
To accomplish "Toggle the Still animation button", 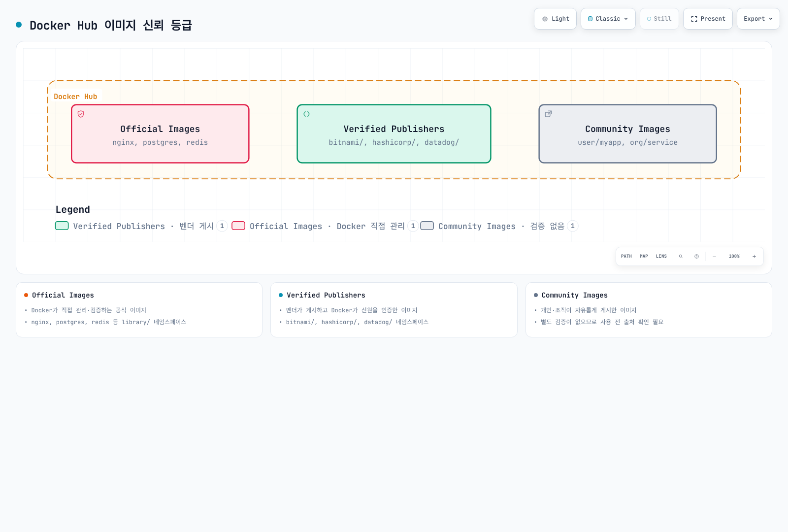I will [x=659, y=19].
